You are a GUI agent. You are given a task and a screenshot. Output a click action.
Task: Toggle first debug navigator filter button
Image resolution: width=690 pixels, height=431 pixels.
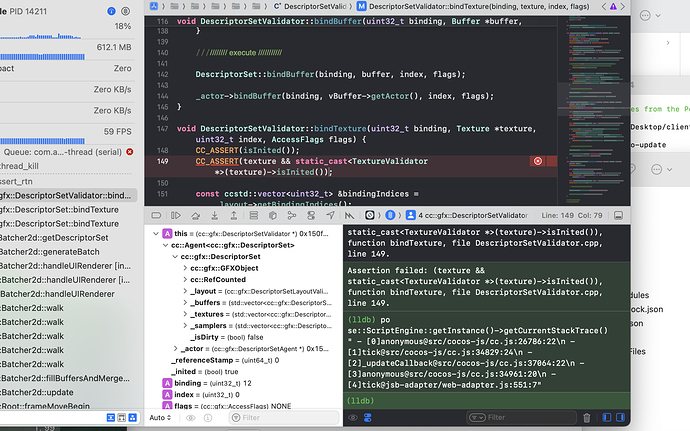click(x=111, y=417)
